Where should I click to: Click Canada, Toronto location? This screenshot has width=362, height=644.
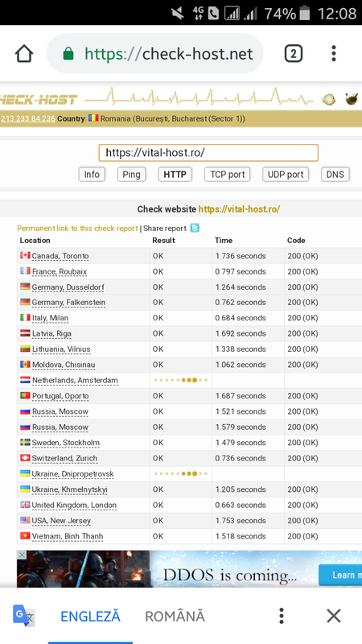[60, 256]
